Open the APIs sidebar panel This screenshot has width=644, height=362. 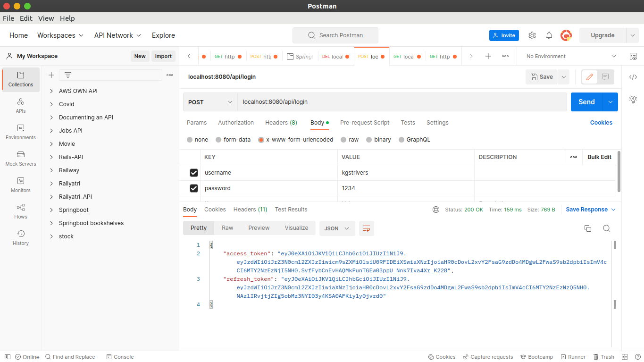click(21, 105)
